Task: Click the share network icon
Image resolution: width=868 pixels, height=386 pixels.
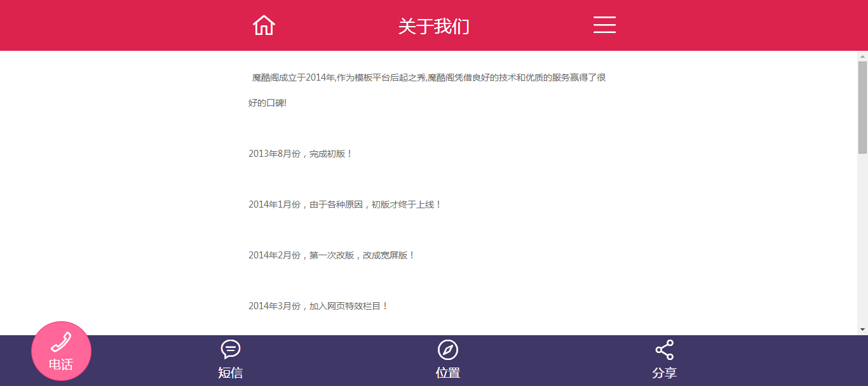Action: pyautogui.click(x=665, y=350)
